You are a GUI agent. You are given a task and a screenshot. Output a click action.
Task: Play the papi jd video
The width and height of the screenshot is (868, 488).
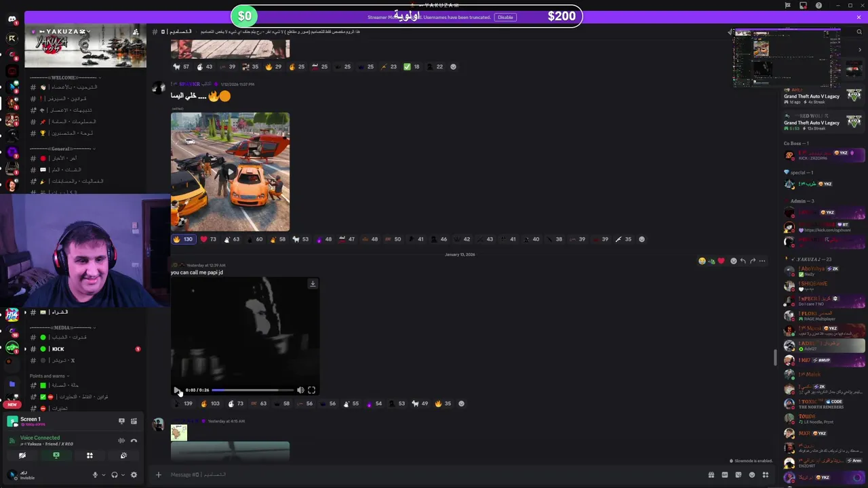coord(176,390)
